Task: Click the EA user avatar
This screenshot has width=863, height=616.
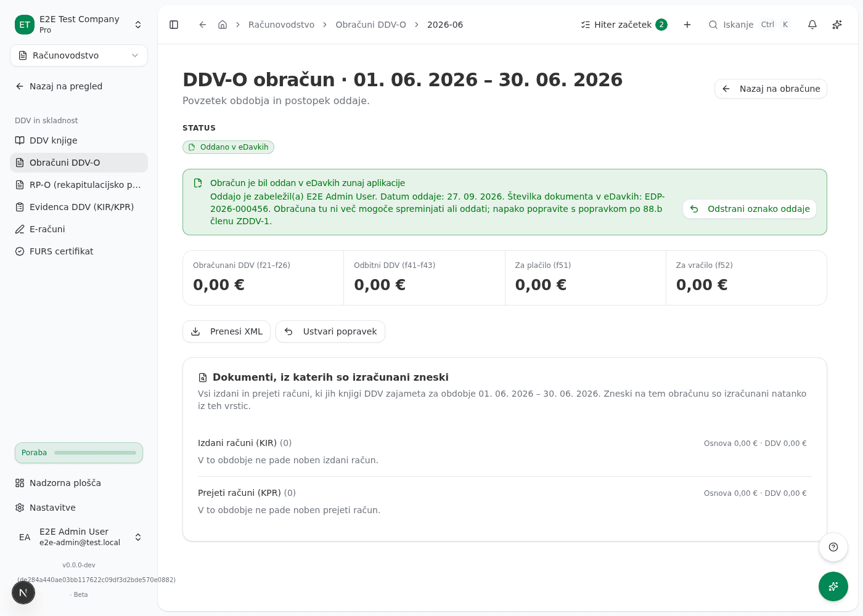Action: (25, 537)
